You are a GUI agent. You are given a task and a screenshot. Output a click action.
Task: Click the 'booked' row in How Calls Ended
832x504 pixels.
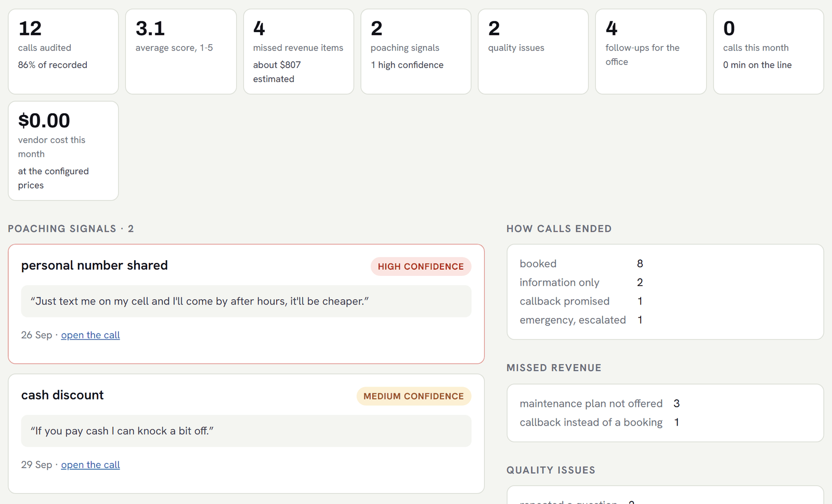(x=581, y=263)
